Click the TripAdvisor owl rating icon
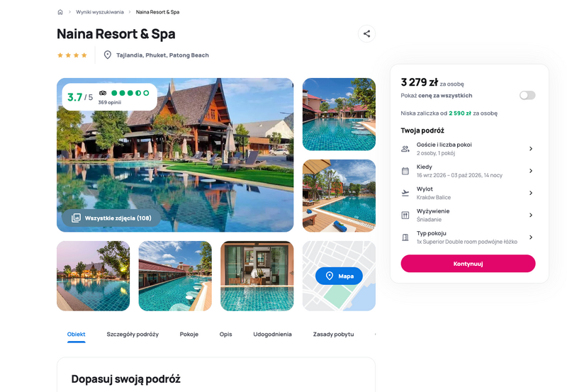Screen dimensions: 567x392 click(103, 93)
